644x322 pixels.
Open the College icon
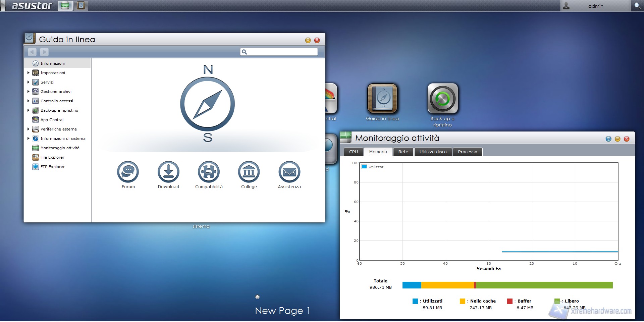pos(249,172)
